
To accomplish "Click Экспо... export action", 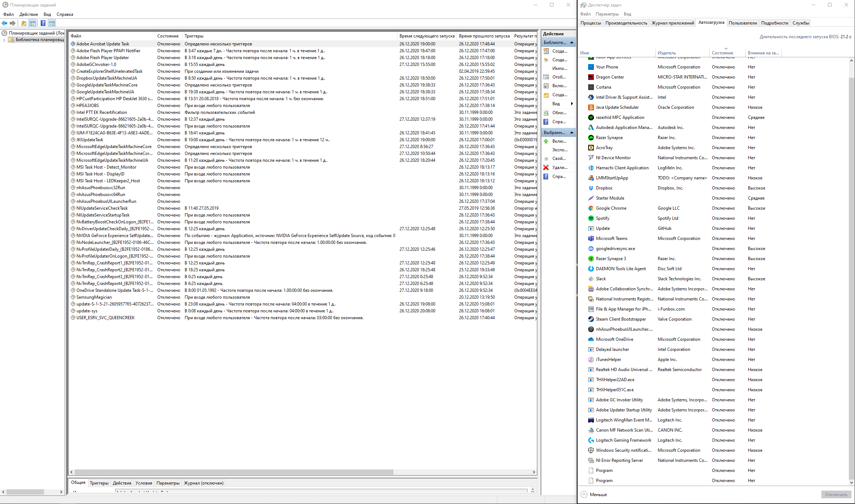I will click(x=560, y=150).
